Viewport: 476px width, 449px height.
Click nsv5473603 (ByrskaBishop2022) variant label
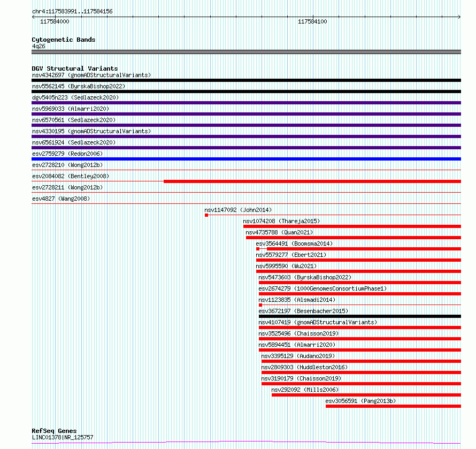click(x=305, y=277)
